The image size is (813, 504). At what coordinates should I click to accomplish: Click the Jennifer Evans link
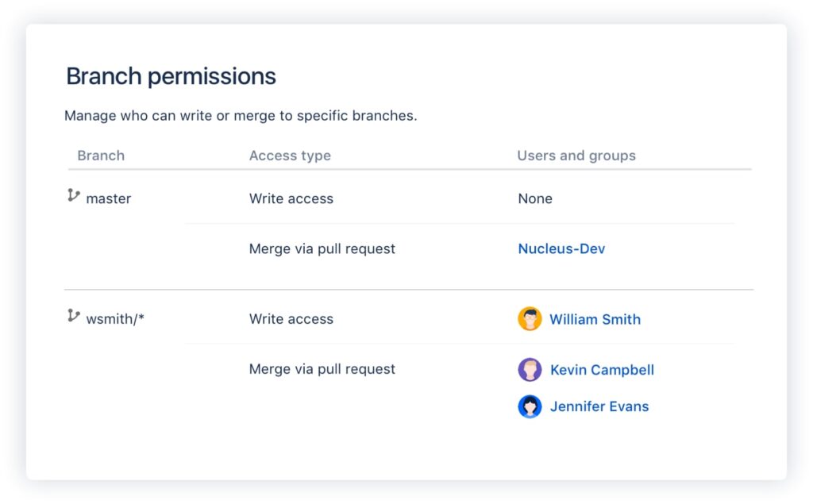599,406
